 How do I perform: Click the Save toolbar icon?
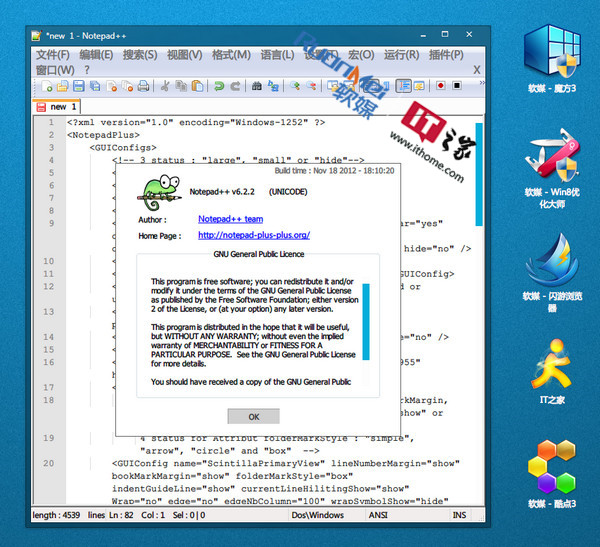click(x=78, y=86)
